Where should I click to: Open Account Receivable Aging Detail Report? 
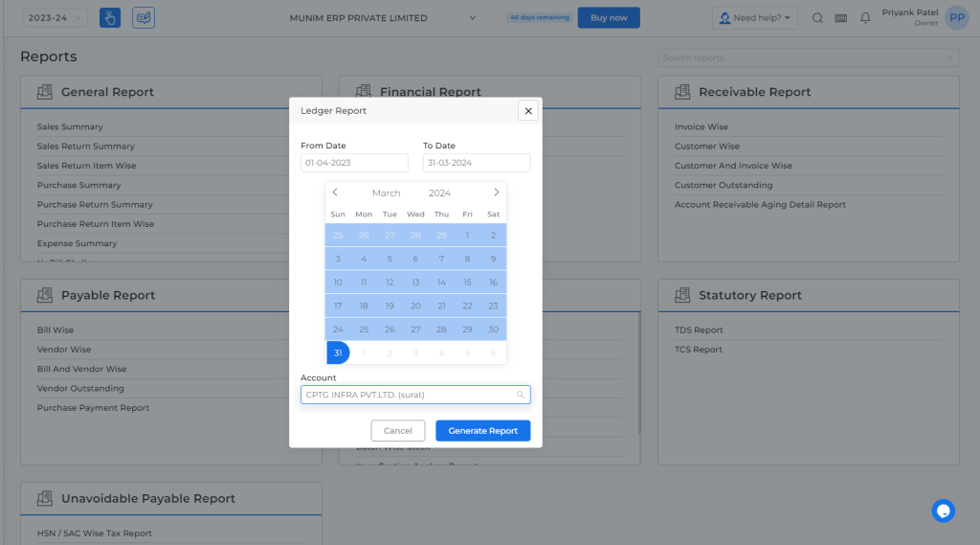[760, 204]
